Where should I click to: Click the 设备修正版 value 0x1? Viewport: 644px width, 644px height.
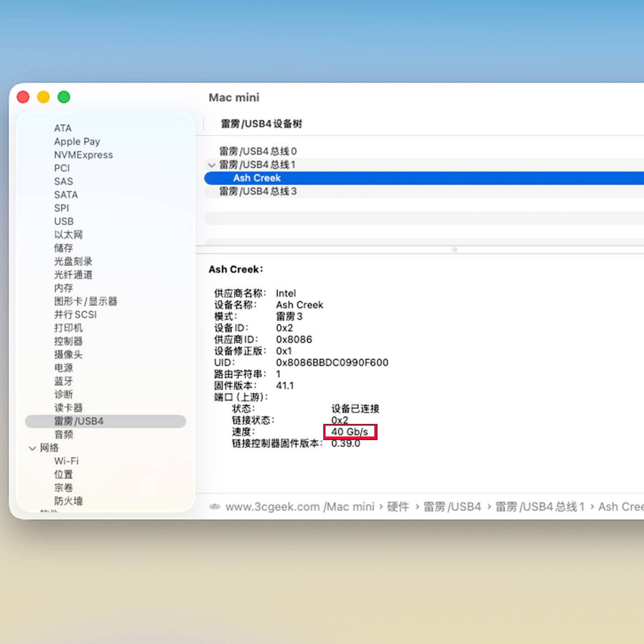(284, 351)
